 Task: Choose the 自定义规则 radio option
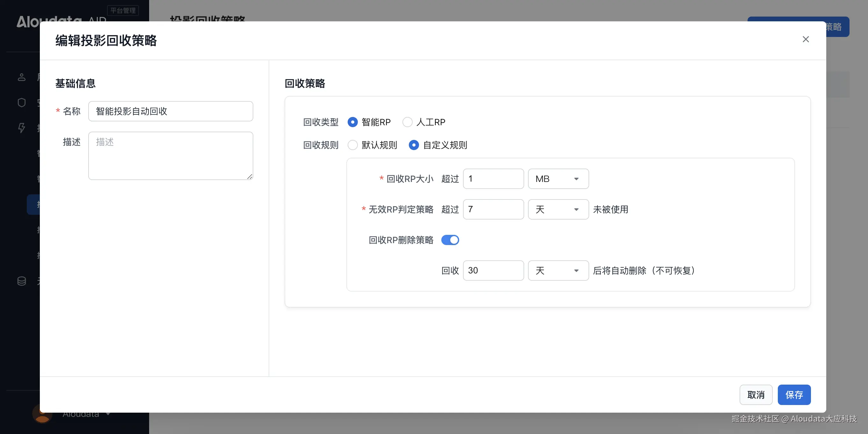click(414, 145)
